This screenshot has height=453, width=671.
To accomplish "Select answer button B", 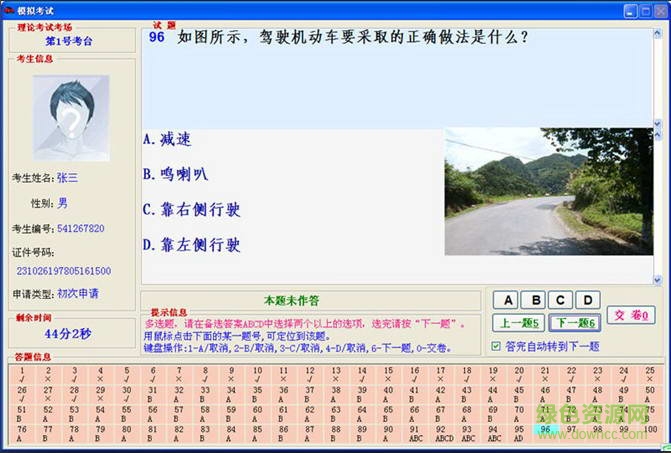I will [533, 300].
